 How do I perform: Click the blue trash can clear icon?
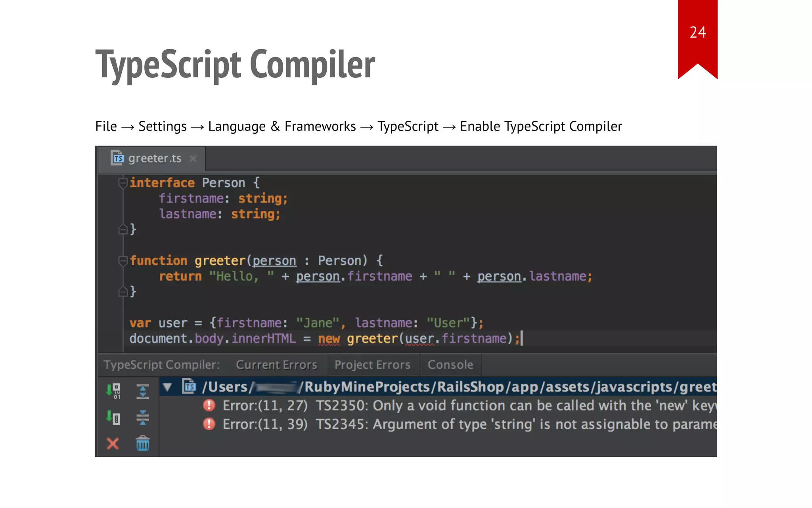(x=142, y=443)
